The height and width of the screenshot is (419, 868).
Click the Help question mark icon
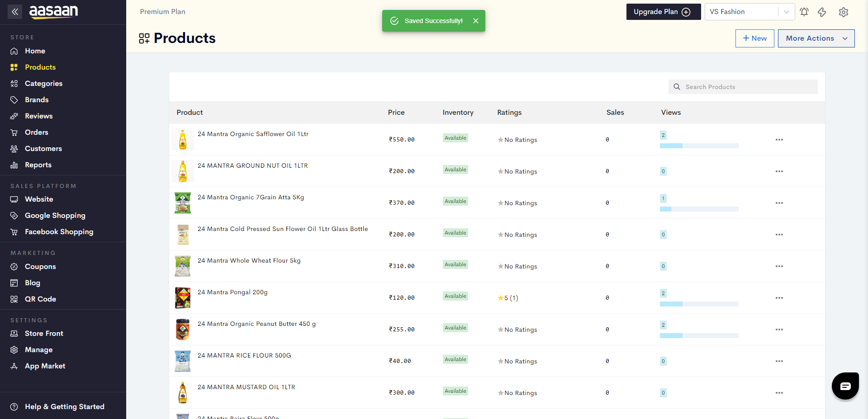point(14,407)
